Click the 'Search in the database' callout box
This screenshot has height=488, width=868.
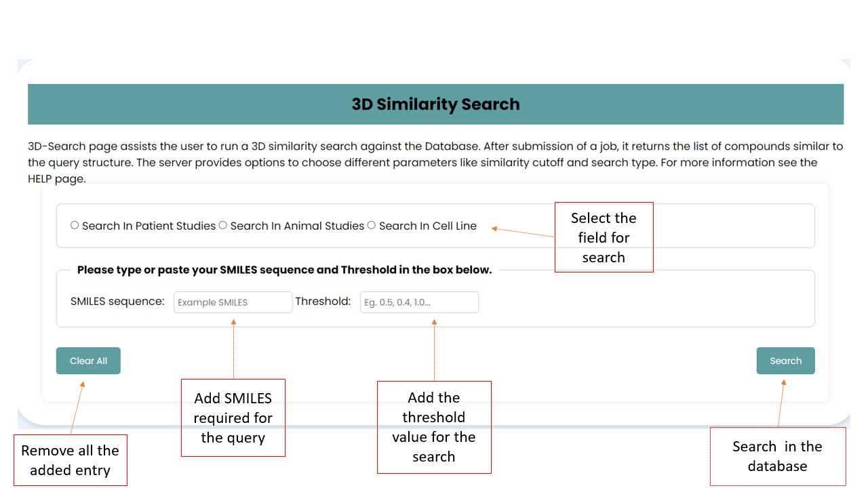pos(777,456)
